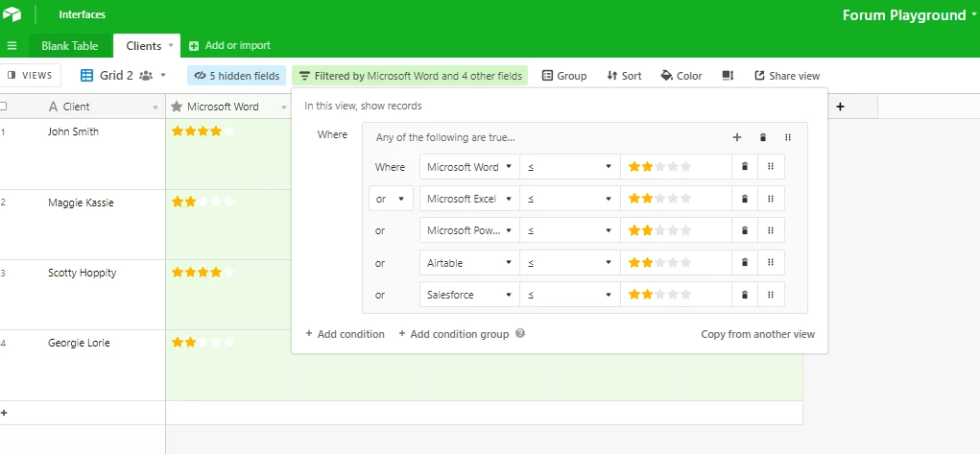Set the Airtable filter star rating
980x454 pixels.
click(x=660, y=263)
